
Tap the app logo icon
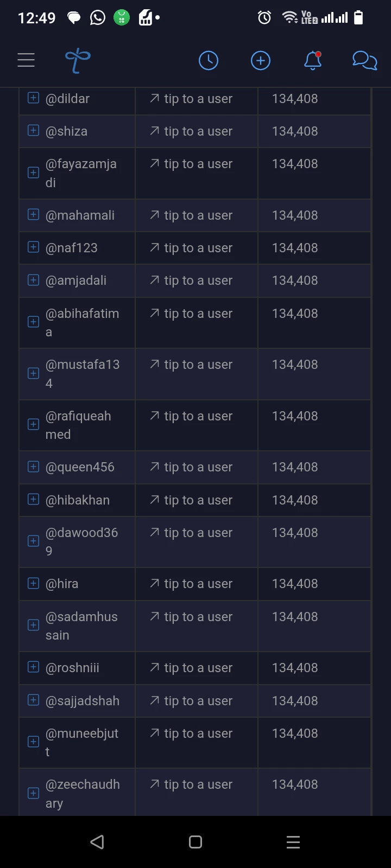click(x=78, y=60)
